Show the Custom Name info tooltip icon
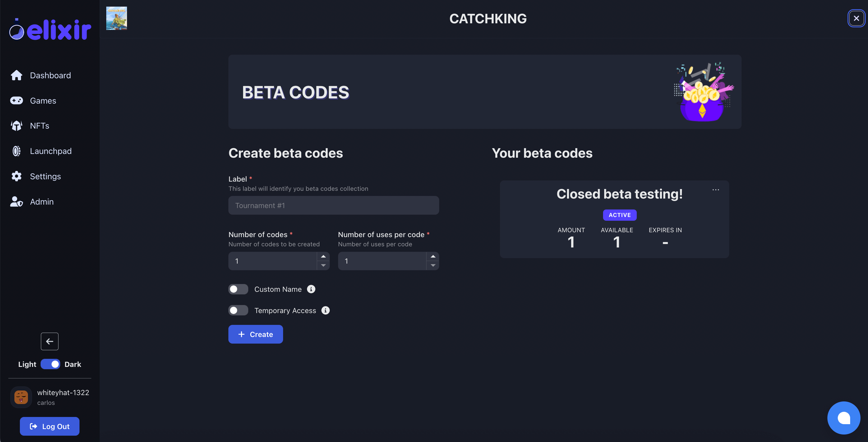868x442 pixels. pyautogui.click(x=311, y=289)
